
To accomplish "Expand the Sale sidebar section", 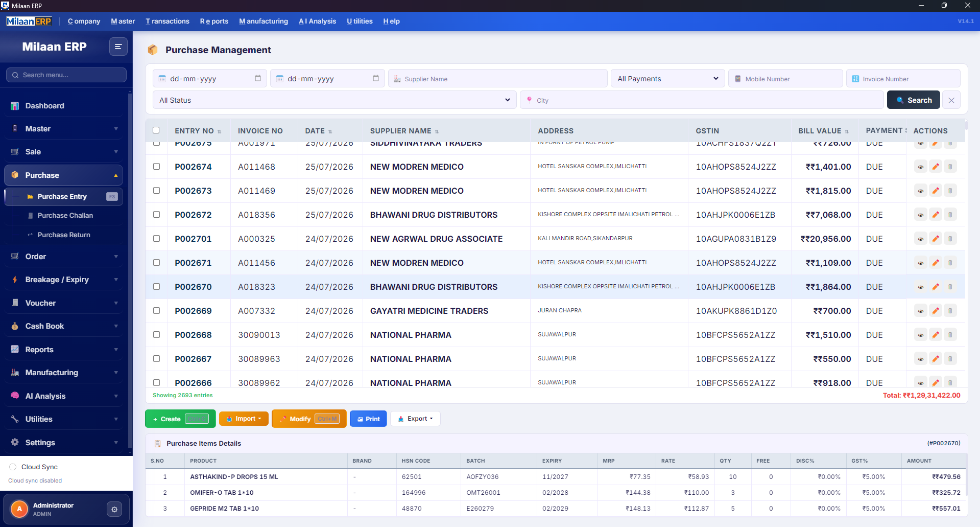I will coord(64,152).
